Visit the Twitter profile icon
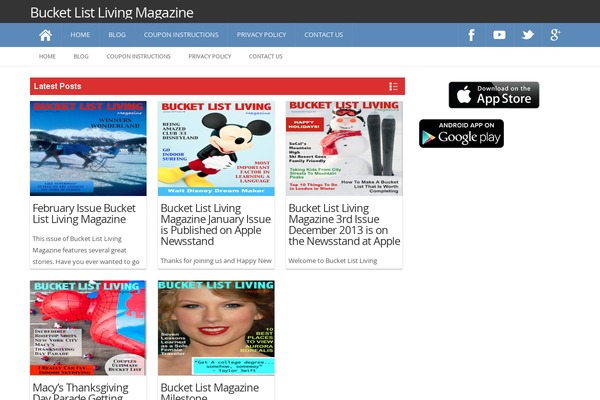Viewport: 600px width, 400px height. (528, 35)
